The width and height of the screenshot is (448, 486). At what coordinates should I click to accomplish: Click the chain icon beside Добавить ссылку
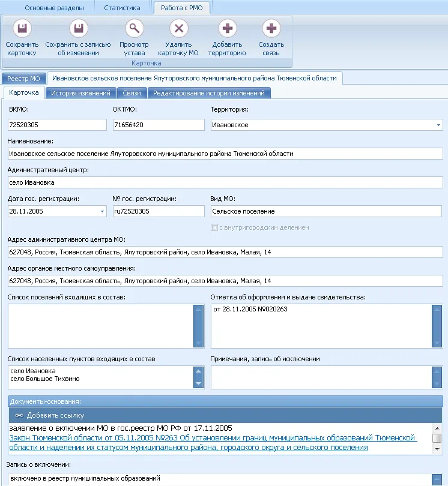pyautogui.click(x=19, y=415)
